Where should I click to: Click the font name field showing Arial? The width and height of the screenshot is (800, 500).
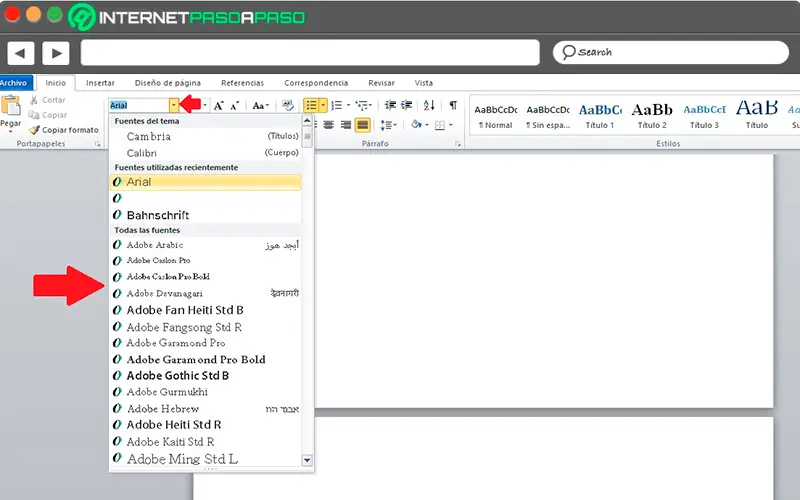tap(139, 105)
